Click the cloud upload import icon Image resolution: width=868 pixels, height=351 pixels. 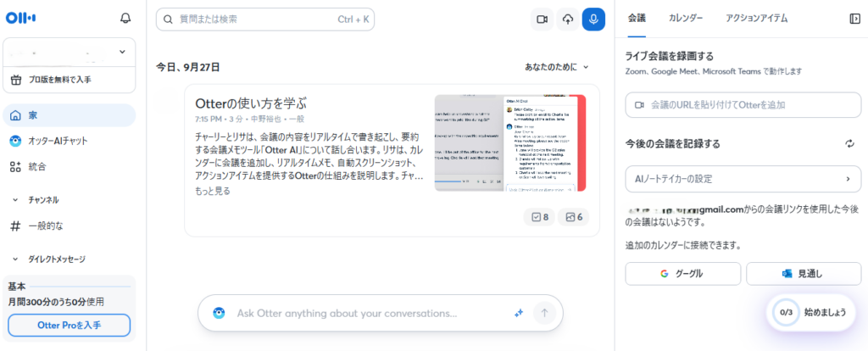(x=568, y=19)
